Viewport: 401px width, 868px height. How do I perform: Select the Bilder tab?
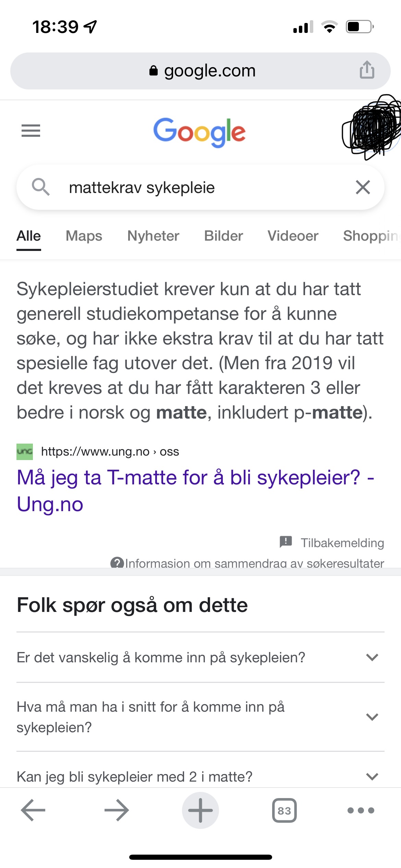(x=223, y=236)
